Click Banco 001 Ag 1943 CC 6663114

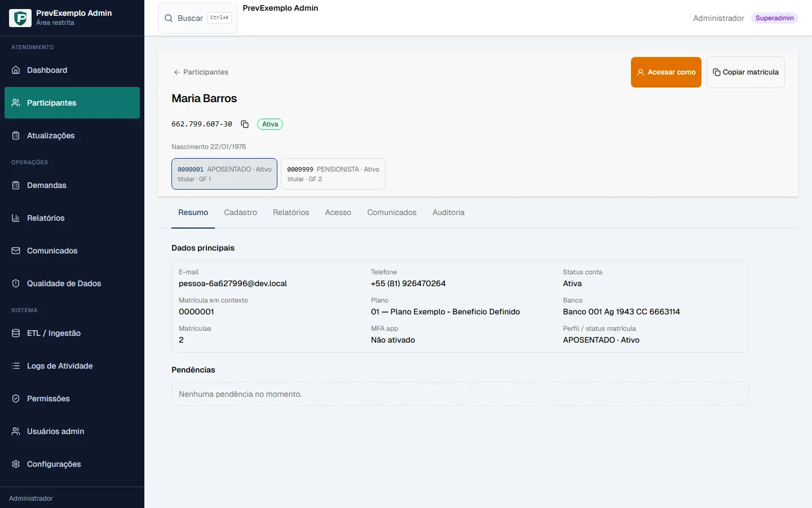click(621, 312)
